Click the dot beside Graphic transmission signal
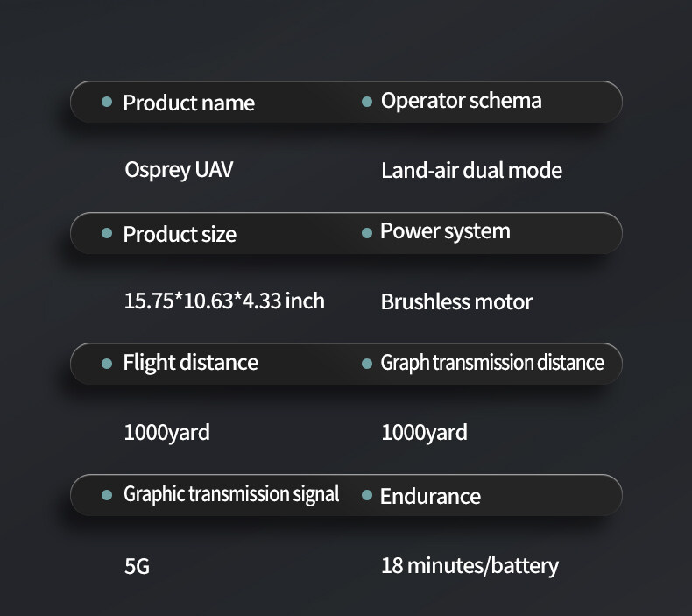Image resolution: width=692 pixels, height=616 pixels. pyautogui.click(x=107, y=495)
